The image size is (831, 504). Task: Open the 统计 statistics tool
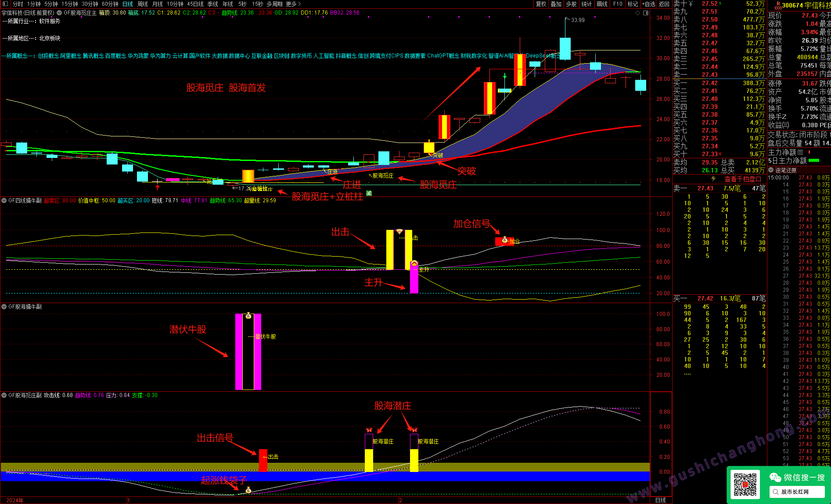click(x=586, y=4)
